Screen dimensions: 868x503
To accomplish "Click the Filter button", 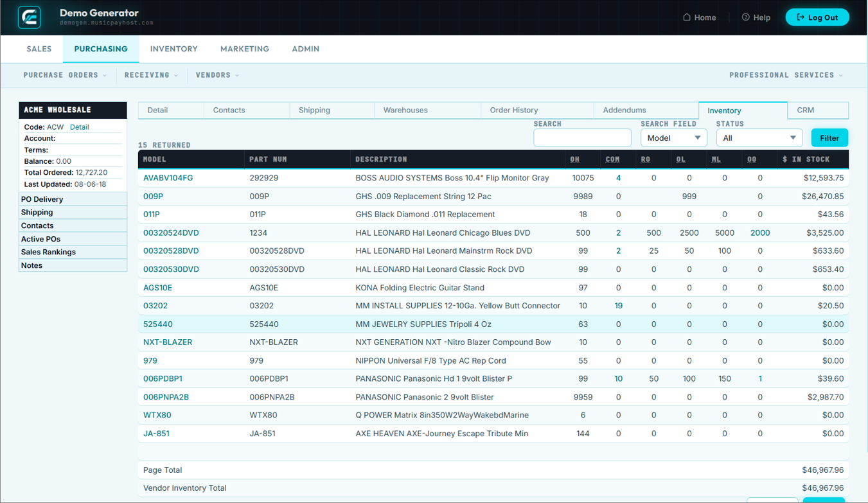I will 829,138.
